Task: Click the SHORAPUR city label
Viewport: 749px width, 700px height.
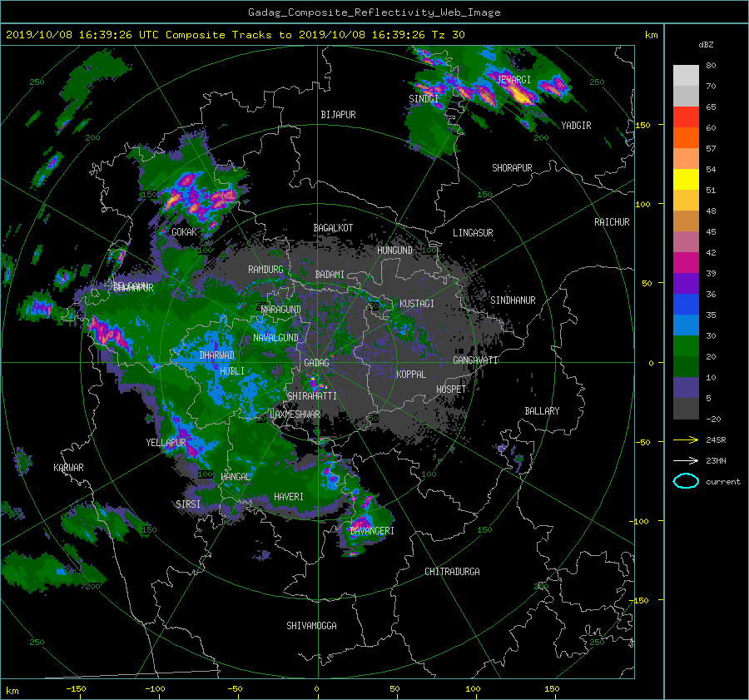Action: coord(512,168)
